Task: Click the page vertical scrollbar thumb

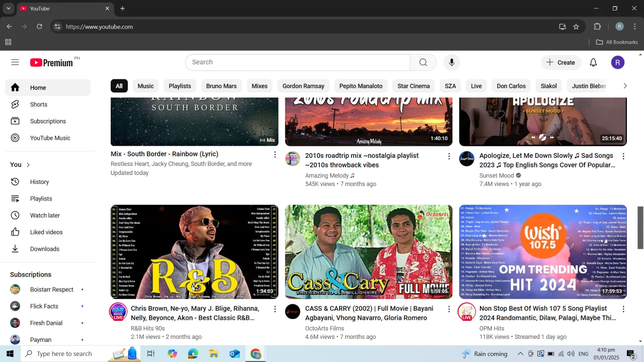Action: pyautogui.click(x=640, y=227)
